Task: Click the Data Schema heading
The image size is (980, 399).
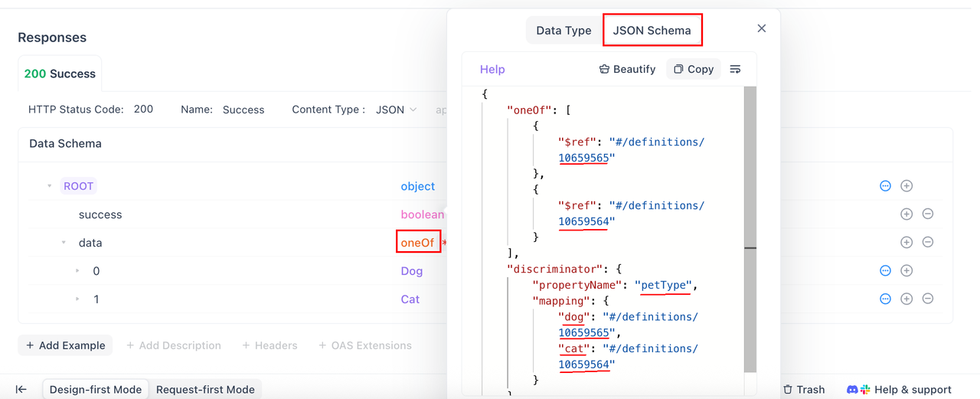Action: click(x=65, y=143)
